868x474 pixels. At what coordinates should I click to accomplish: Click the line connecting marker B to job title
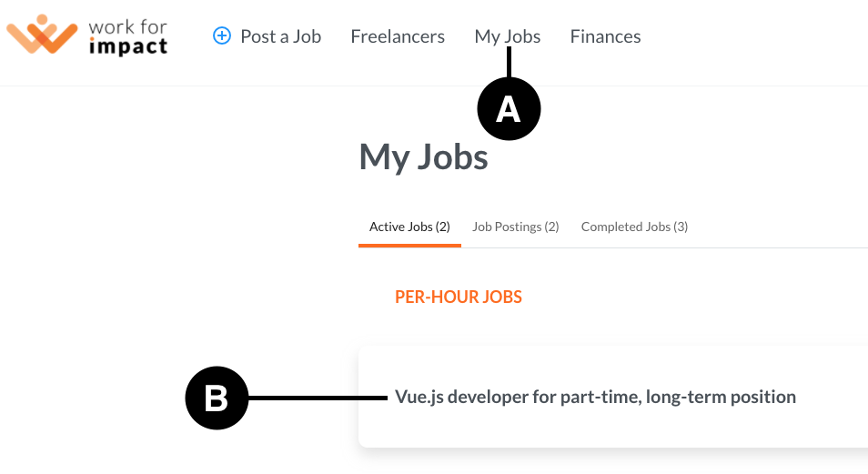pos(318,398)
